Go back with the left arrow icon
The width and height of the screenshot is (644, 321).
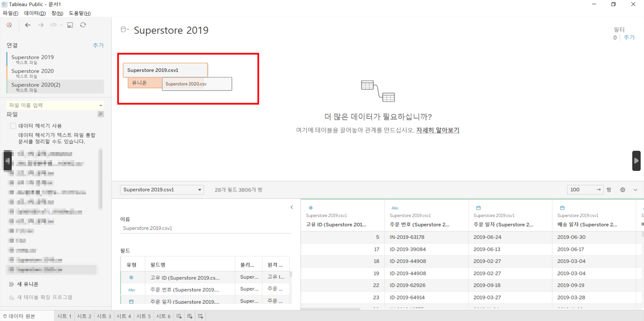click(x=28, y=25)
